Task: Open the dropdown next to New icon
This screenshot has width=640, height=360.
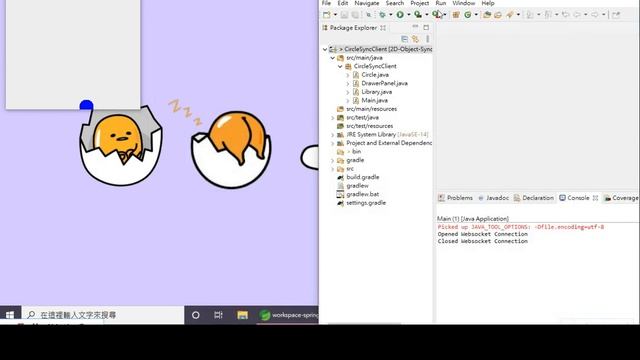Action: pyautogui.click(x=336, y=15)
